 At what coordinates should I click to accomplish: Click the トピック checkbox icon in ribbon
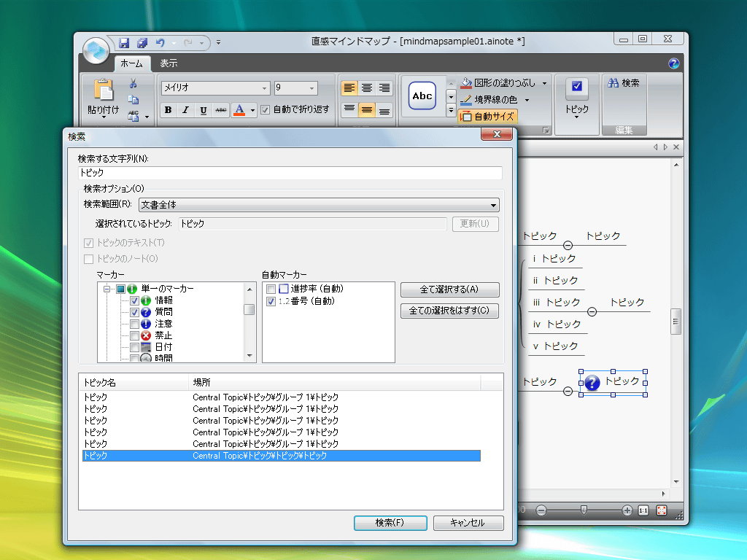pos(577,86)
